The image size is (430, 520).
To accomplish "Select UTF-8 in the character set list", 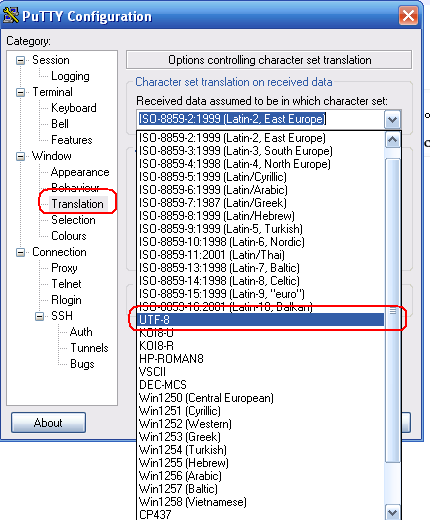I will (261, 320).
